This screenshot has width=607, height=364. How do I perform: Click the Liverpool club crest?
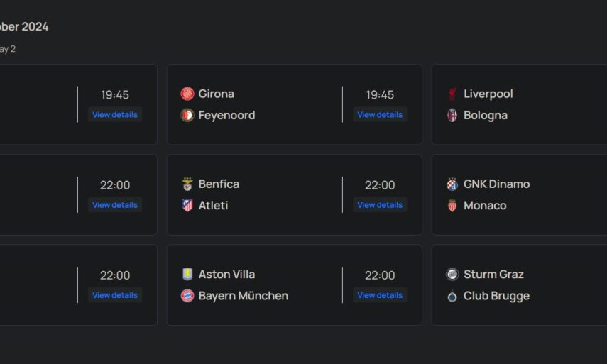point(452,94)
